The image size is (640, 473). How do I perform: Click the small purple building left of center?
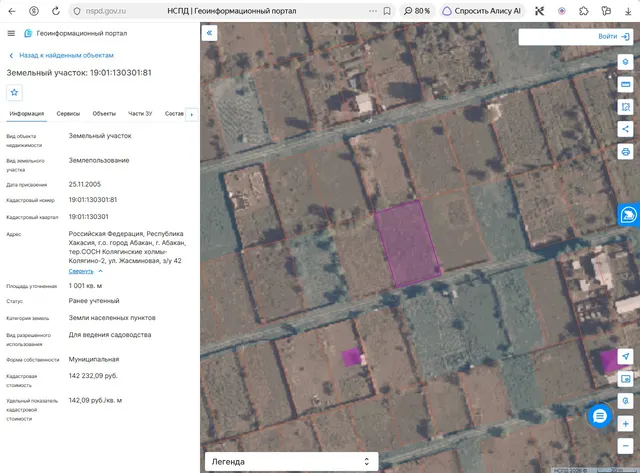point(351,357)
